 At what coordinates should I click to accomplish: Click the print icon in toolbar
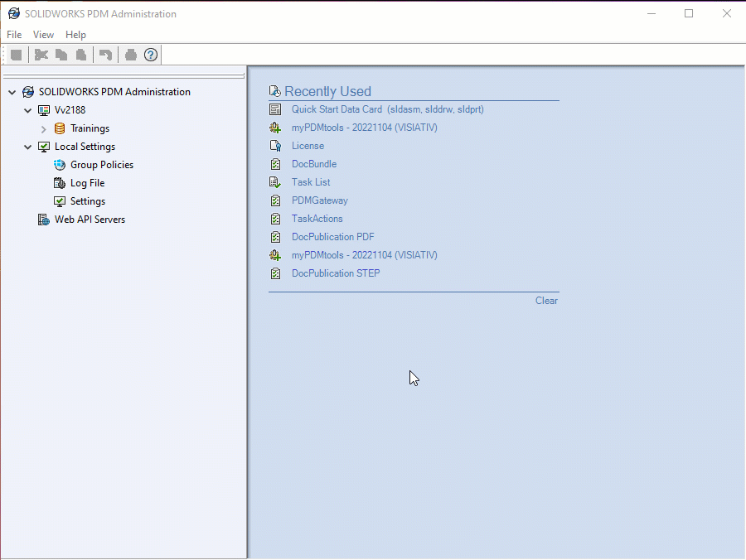tap(130, 55)
